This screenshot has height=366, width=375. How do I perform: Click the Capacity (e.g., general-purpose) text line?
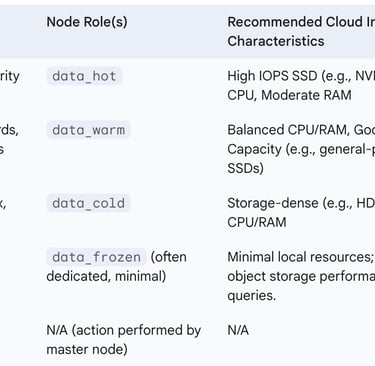pos(301,149)
